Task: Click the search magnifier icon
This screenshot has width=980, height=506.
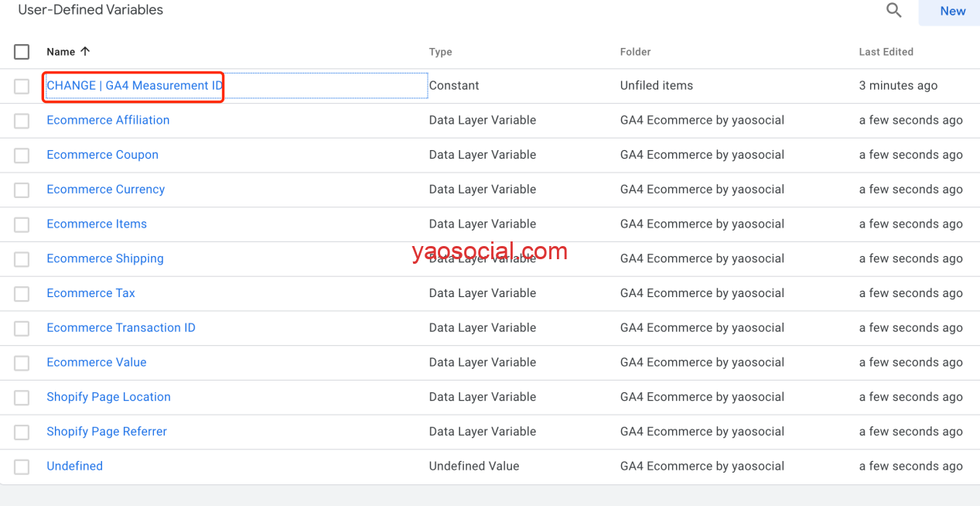Action: pyautogui.click(x=893, y=11)
